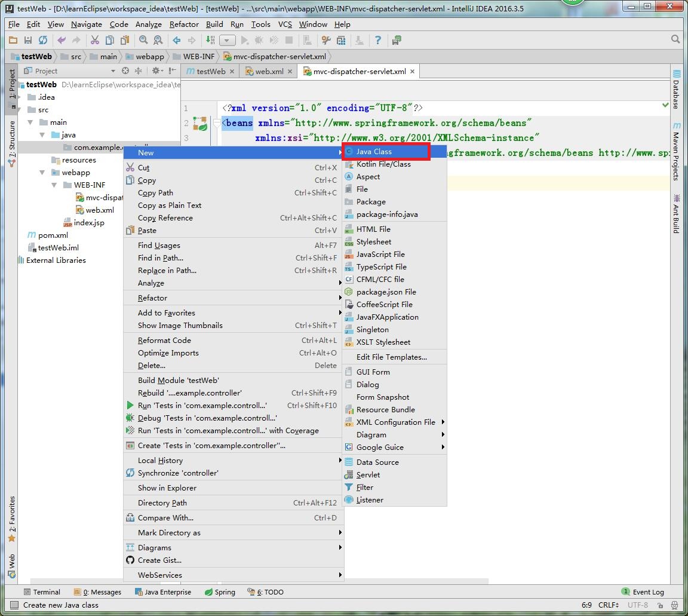Open the Project panel gear settings
The width and height of the screenshot is (688, 616).
(x=157, y=71)
